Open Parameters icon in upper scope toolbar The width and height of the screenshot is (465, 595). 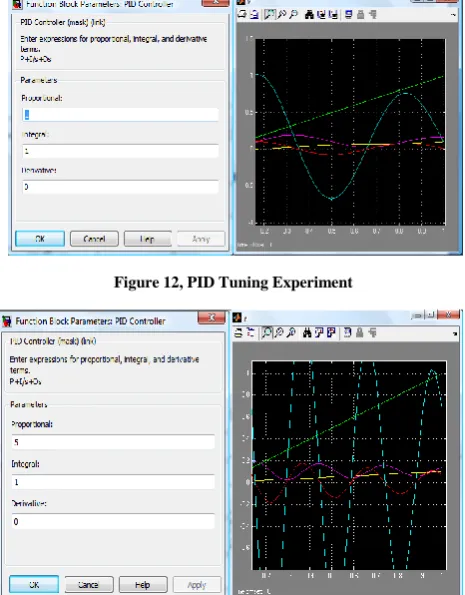[254, 15]
